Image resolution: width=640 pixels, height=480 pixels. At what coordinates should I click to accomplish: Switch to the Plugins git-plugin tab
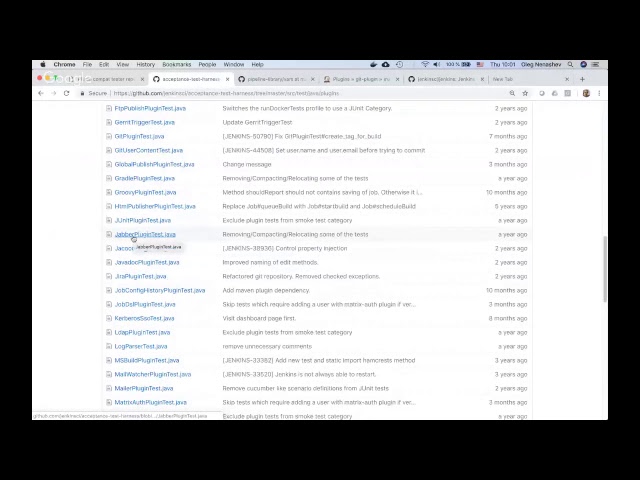pyautogui.click(x=361, y=79)
